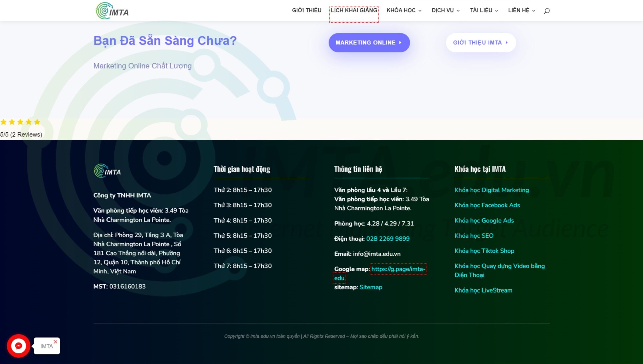Image resolution: width=643 pixels, height=364 pixels.
Task: Click the MST: 0316160183 text
Action: 120,286
